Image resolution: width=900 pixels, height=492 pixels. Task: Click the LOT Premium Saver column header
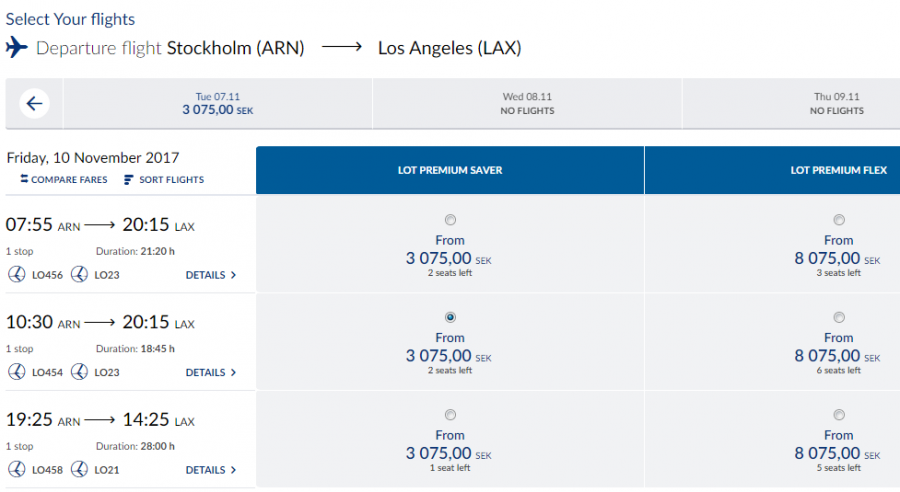[x=450, y=170]
